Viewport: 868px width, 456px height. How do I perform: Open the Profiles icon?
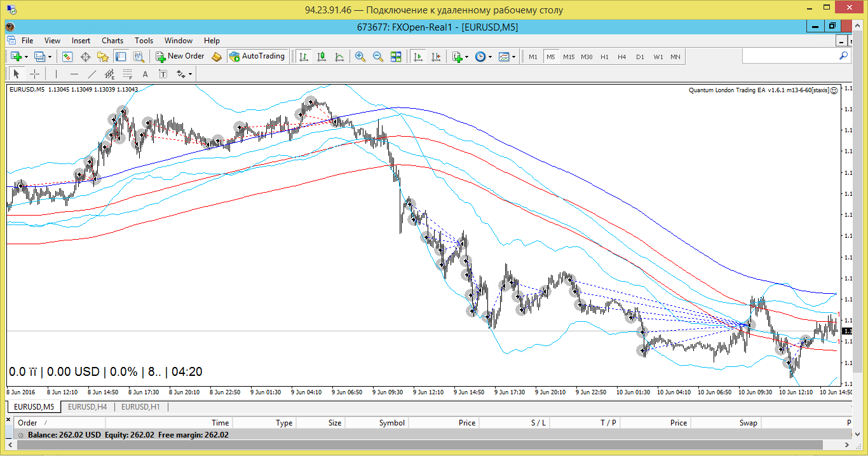[39, 57]
